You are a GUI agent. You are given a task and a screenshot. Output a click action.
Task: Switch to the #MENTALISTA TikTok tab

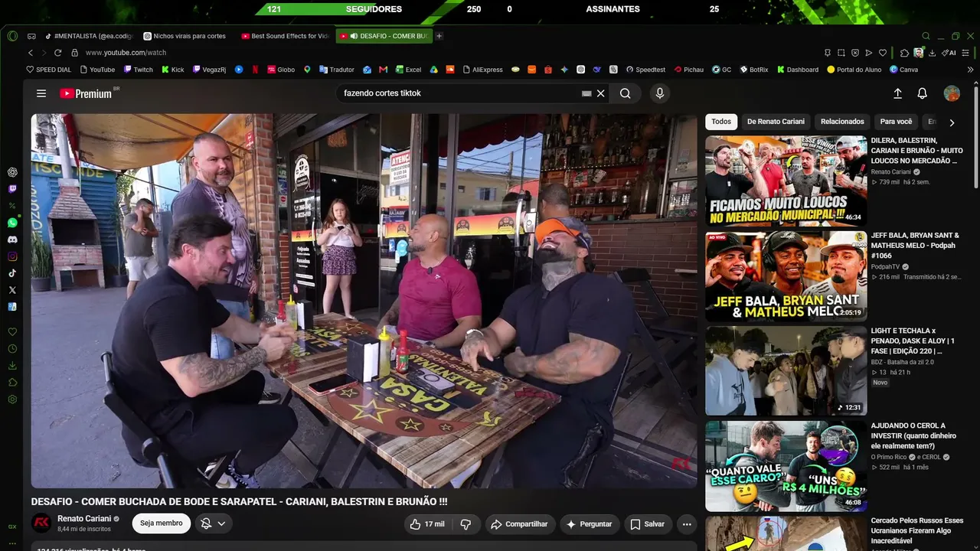[88, 36]
